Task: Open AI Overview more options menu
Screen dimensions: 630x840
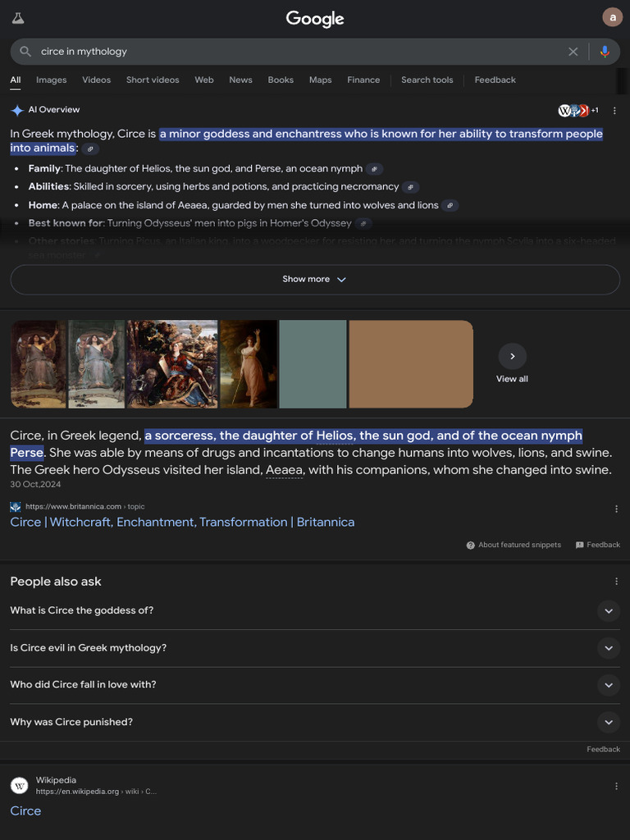Action: coord(614,110)
